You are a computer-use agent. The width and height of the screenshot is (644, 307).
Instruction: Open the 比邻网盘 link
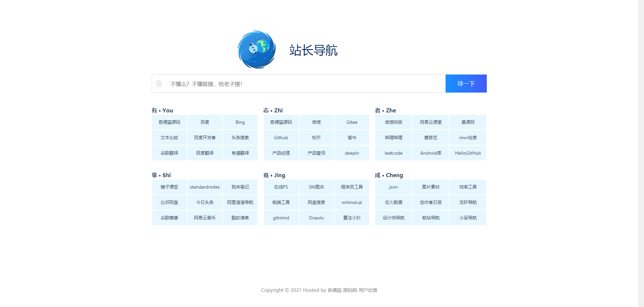point(170,202)
